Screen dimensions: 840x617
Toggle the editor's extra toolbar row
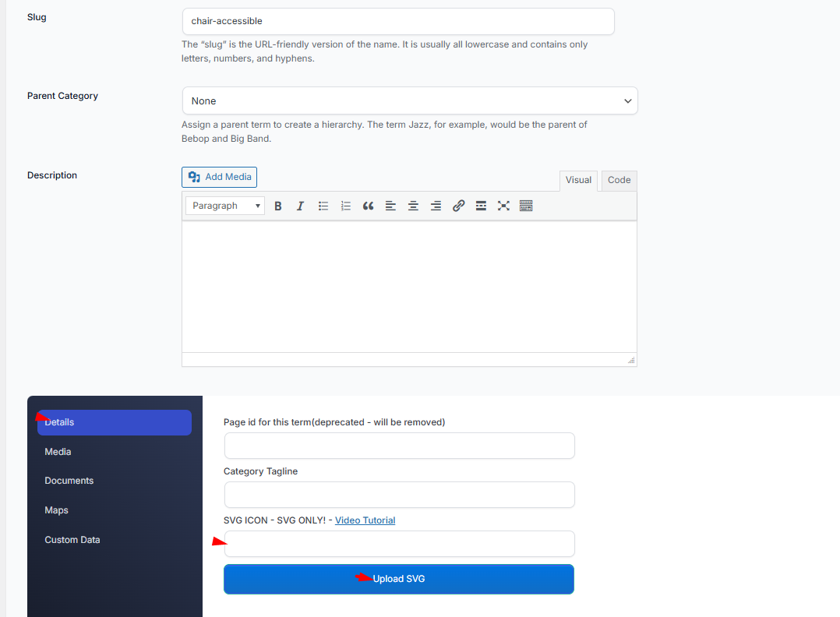(x=526, y=206)
